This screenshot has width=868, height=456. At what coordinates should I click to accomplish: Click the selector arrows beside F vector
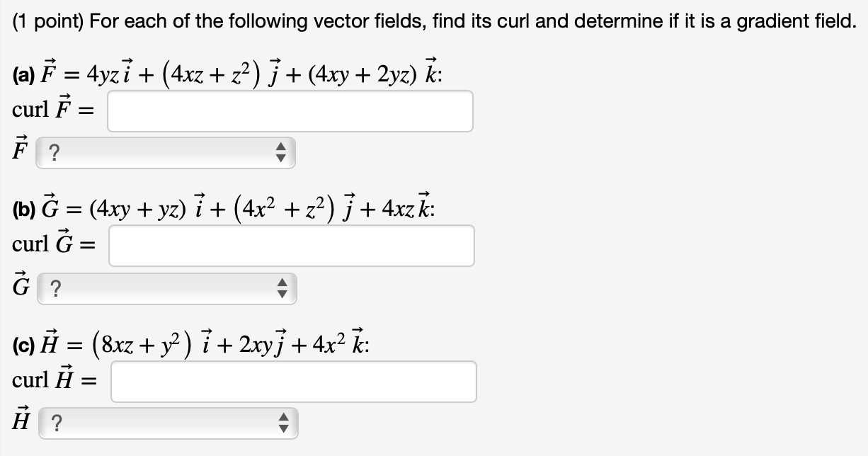pos(280,152)
